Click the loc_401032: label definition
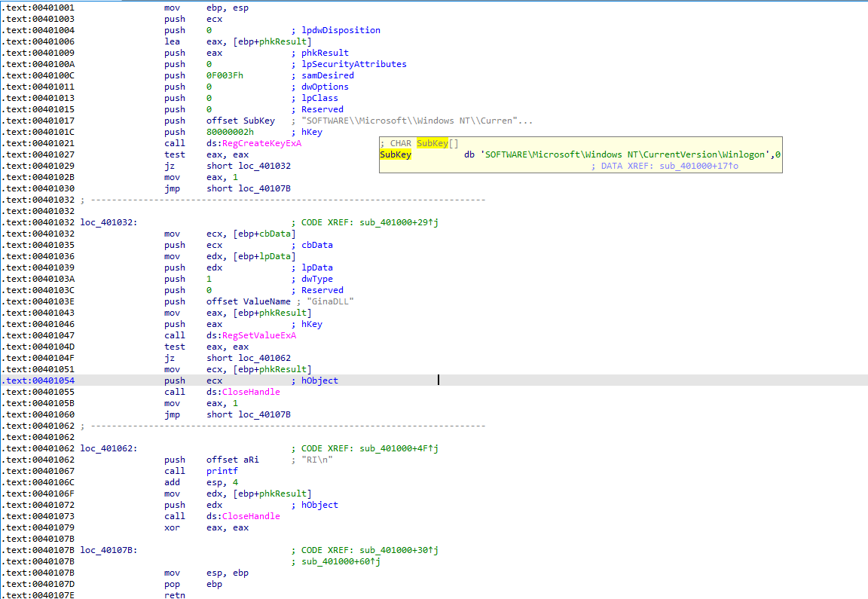This screenshot has width=868, height=599. coord(109,222)
